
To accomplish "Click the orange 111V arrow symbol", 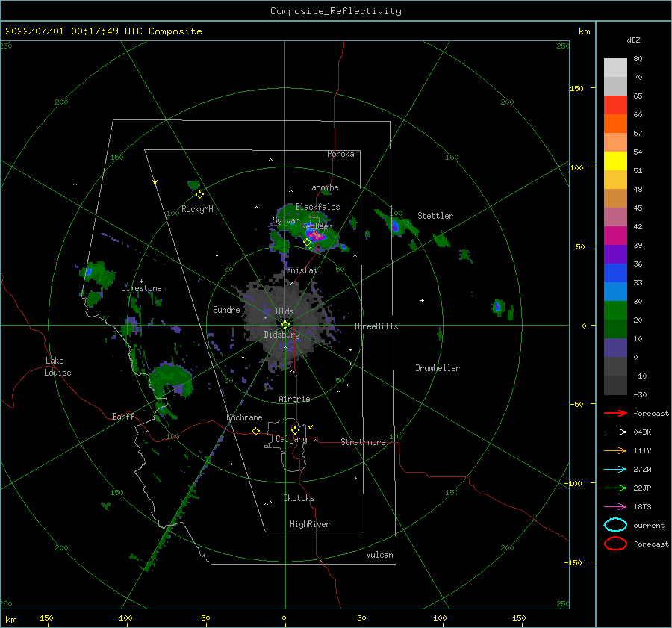I will click(615, 450).
